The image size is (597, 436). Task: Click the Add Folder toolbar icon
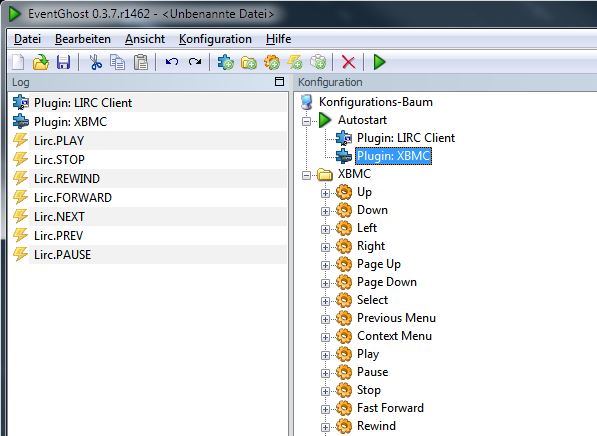coord(249,63)
